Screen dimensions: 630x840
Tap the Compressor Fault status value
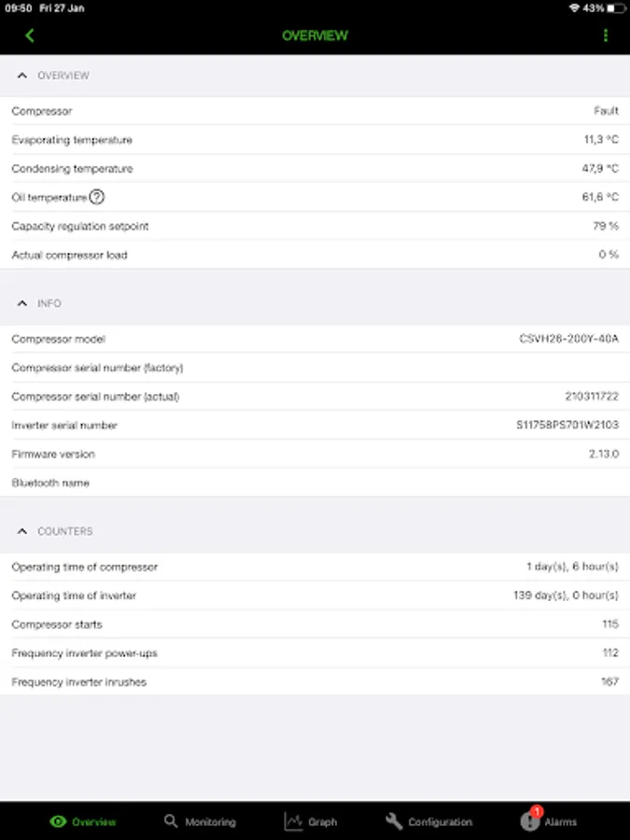pyautogui.click(x=606, y=111)
